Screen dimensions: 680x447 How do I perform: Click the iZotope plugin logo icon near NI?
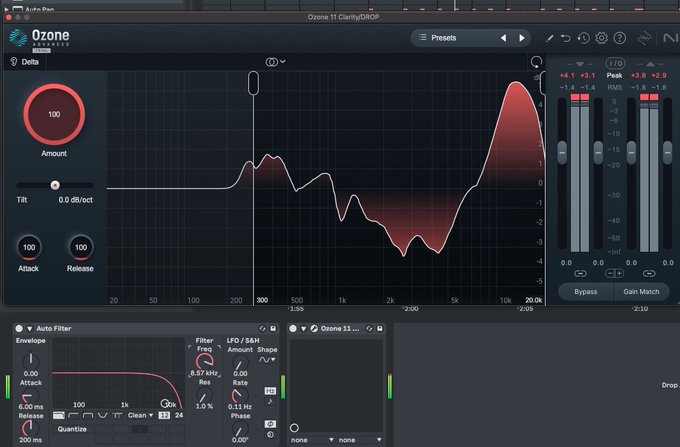(645, 38)
